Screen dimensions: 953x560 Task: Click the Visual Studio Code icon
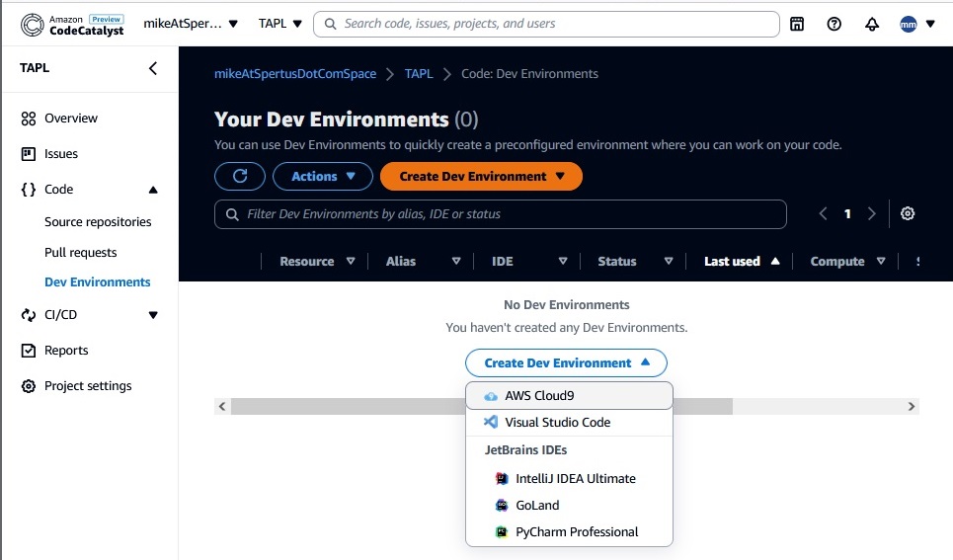(x=491, y=422)
